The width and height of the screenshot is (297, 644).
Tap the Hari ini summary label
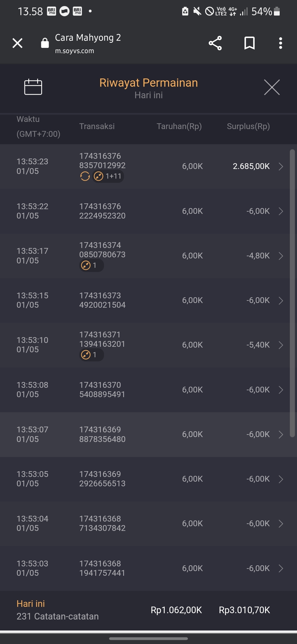pyautogui.click(x=31, y=604)
